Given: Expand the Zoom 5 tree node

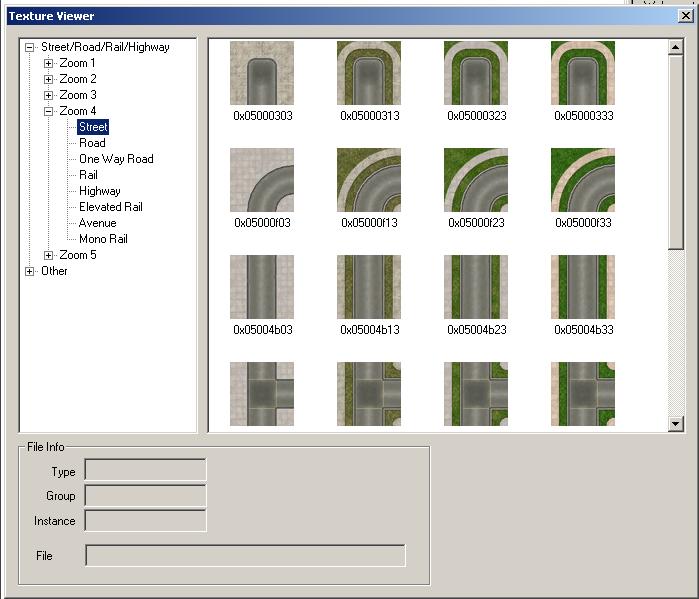Looking at the screenshot, I should pos(48,255).
